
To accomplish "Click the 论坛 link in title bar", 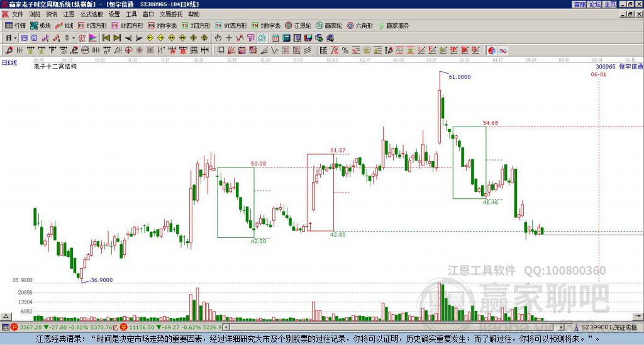I will 595,4.
